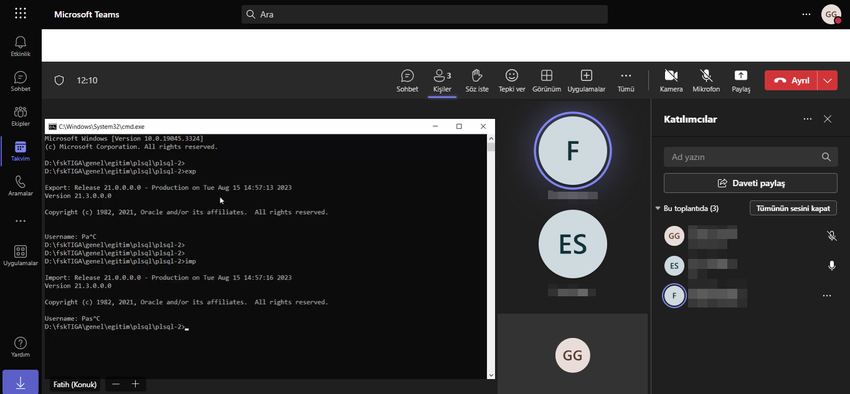Open Sohbet in the left sidebar
The width and height of the screenshot is (850, 394).
coord(21,81)
